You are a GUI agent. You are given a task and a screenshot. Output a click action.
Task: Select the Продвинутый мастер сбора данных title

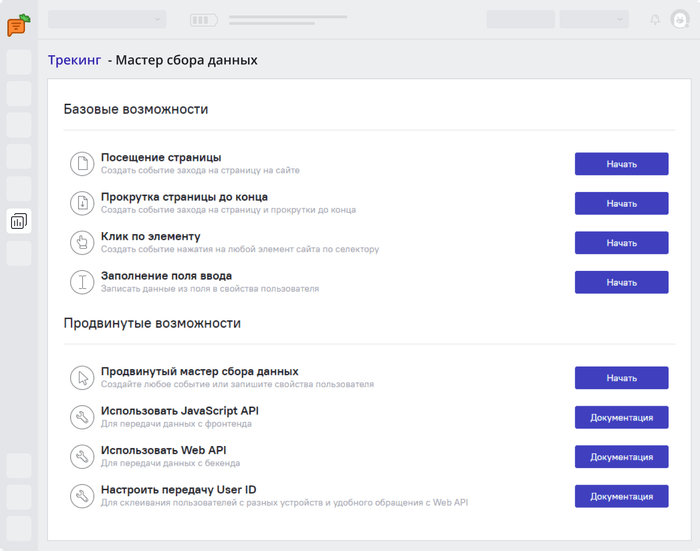pos(200,372)
